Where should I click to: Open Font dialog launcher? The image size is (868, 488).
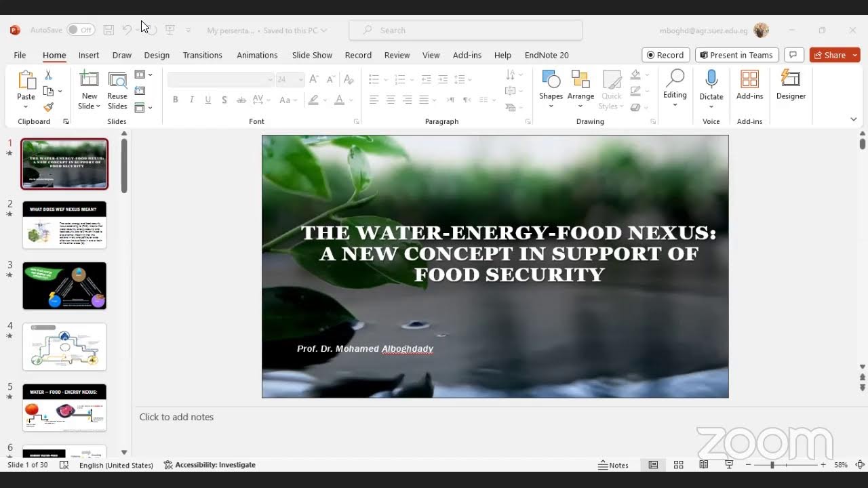click(x=357, y=122)
